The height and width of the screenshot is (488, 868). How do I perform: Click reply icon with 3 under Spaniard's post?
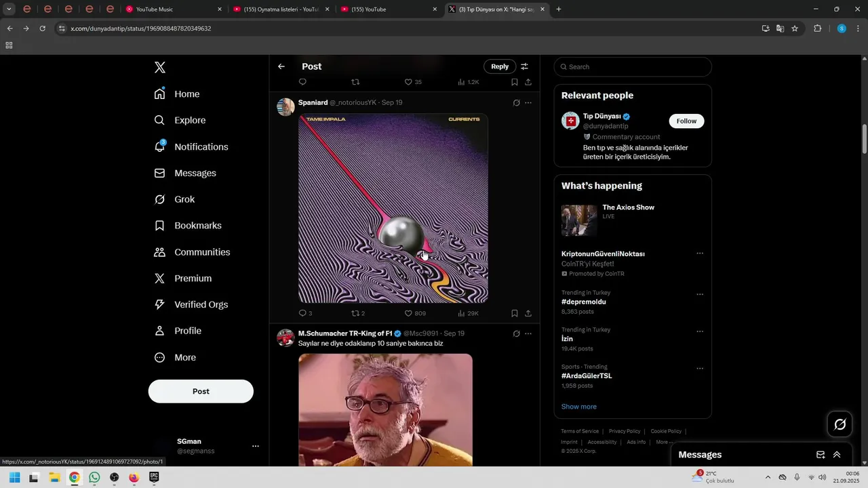point(305,313)
